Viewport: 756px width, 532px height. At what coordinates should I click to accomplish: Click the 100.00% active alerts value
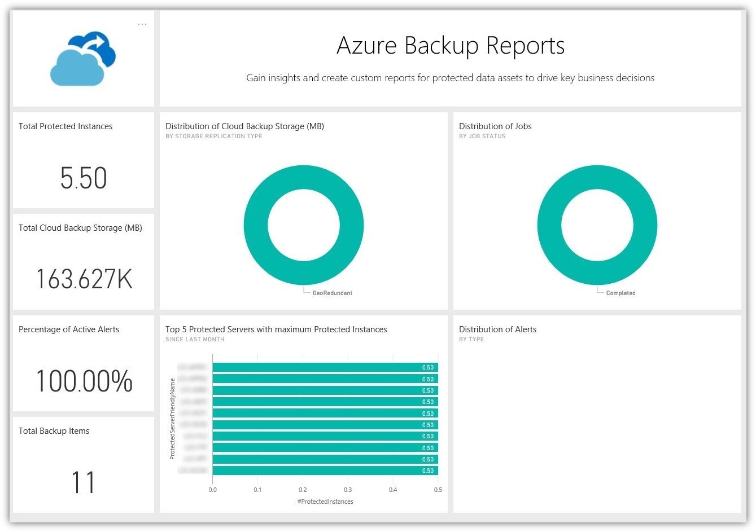tap(84, 381)
